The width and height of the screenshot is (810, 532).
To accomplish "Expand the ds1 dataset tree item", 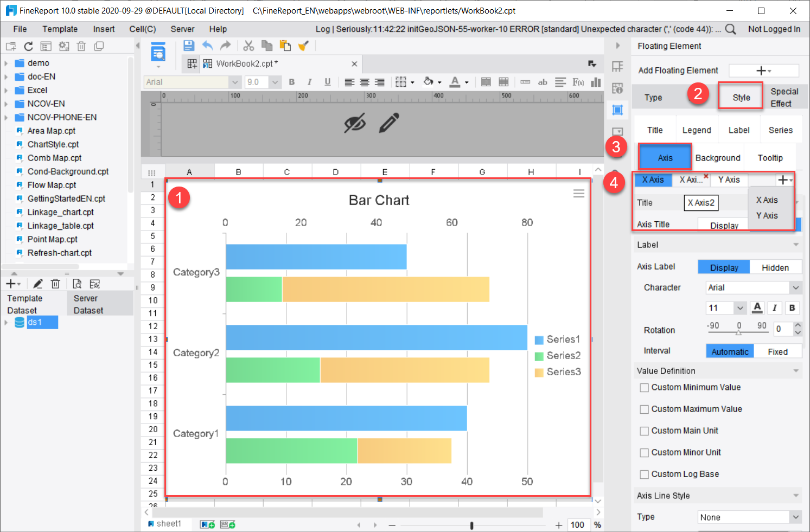I will pos(7,322).
